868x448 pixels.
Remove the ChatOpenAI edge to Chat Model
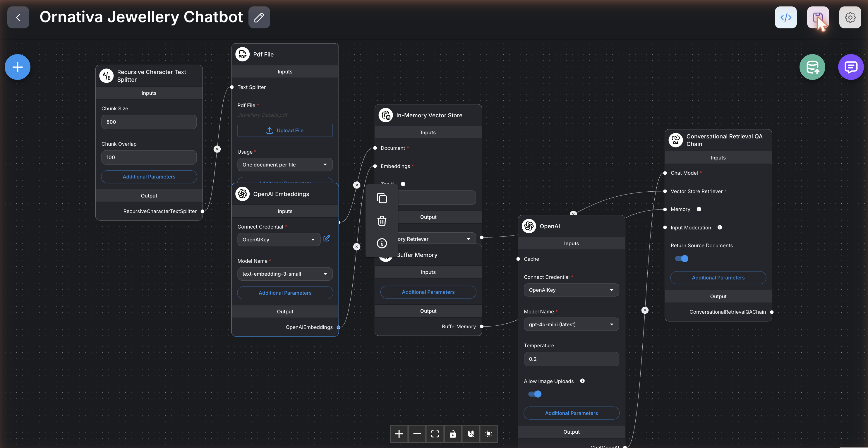point(645,310)
